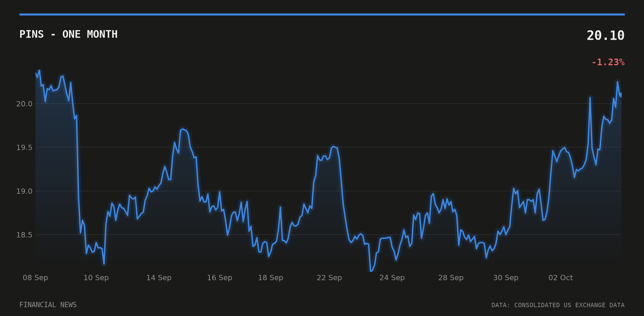Image resolution: width=644 pixels, height=316 pixels.
Task: Select the 24 Sep date label
Action: click(392, 278)
